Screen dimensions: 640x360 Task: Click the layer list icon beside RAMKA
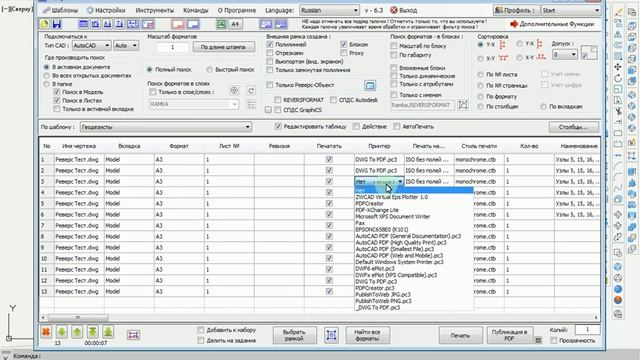click(251, 104)
